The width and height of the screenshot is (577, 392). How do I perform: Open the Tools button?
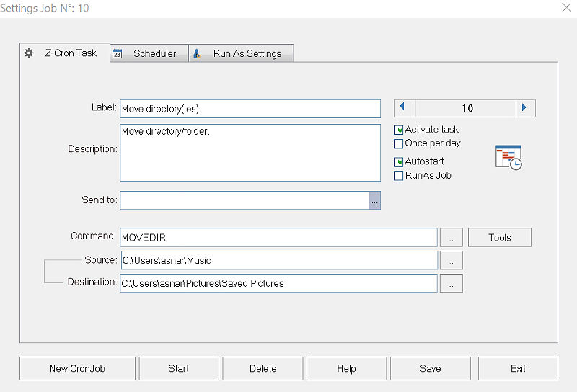(x=500, y=238)
